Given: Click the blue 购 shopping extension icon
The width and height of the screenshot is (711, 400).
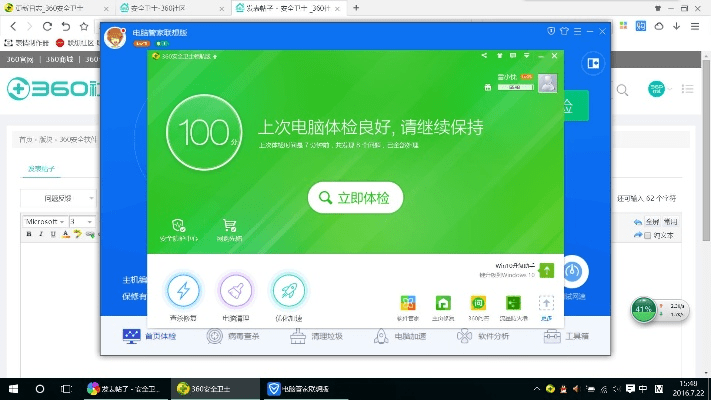Looking at the screenshot, I should pos(641,26).
